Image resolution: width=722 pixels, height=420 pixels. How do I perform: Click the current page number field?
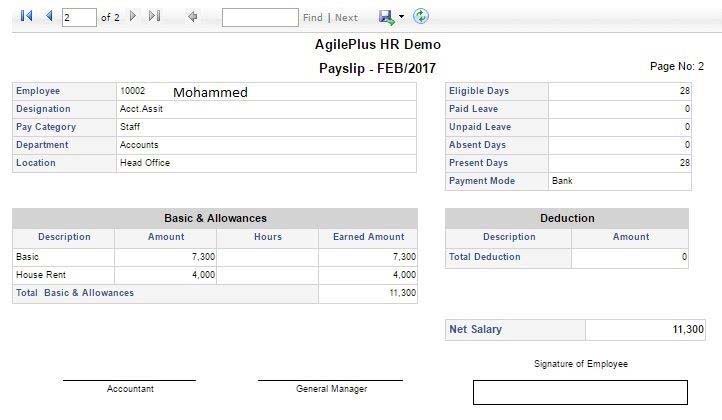79,18
